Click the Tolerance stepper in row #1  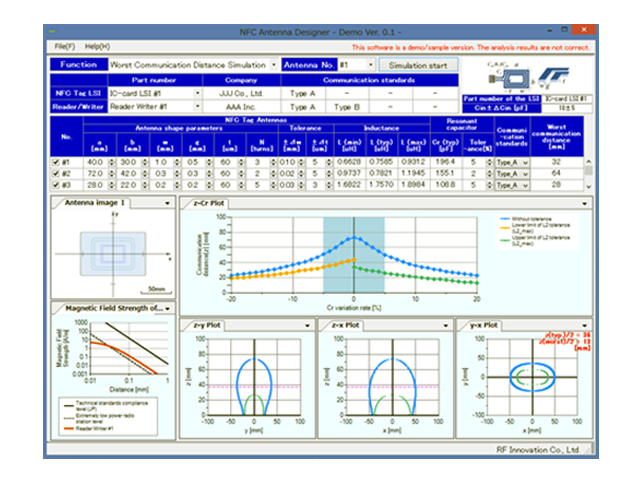tap(489, 162)
